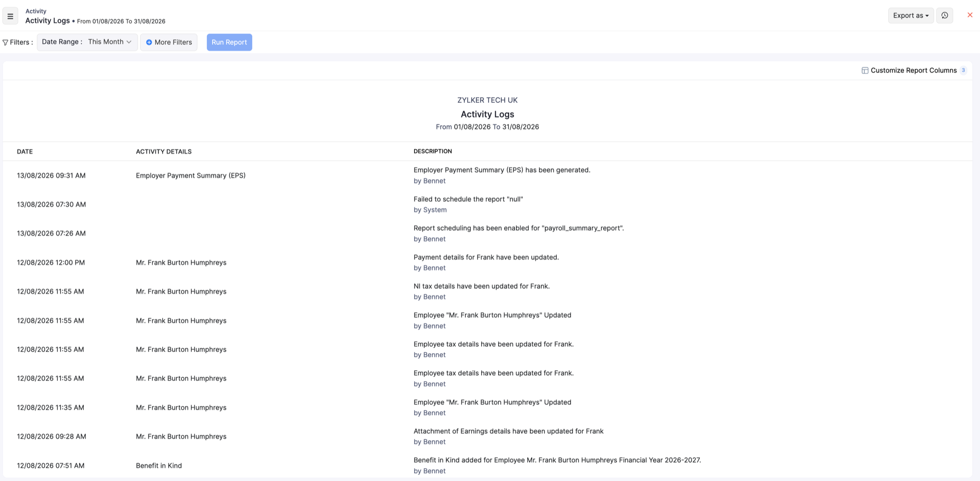Select 'NI tax details have been updated' entry
This screenshot has width=980, height=481.
[x=482, y=287]
